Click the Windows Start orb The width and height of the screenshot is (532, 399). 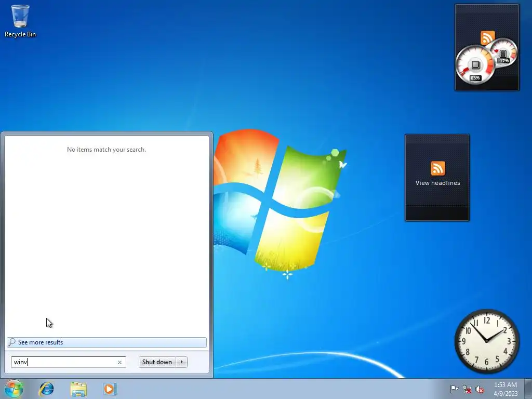coord(14,389)
